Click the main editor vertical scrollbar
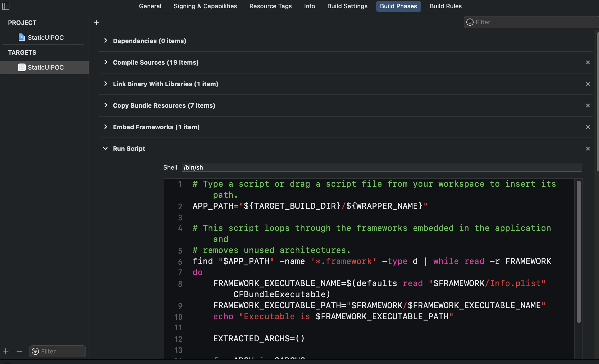Viewport: 599px width, 364px height. coord(598,102)
